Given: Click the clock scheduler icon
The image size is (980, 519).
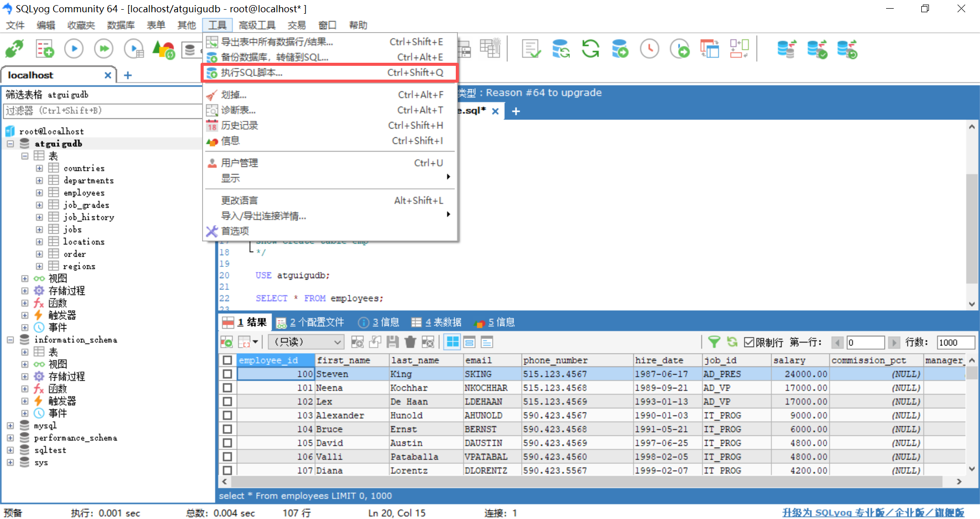Looking at the screenshot, I should point(650,49).
